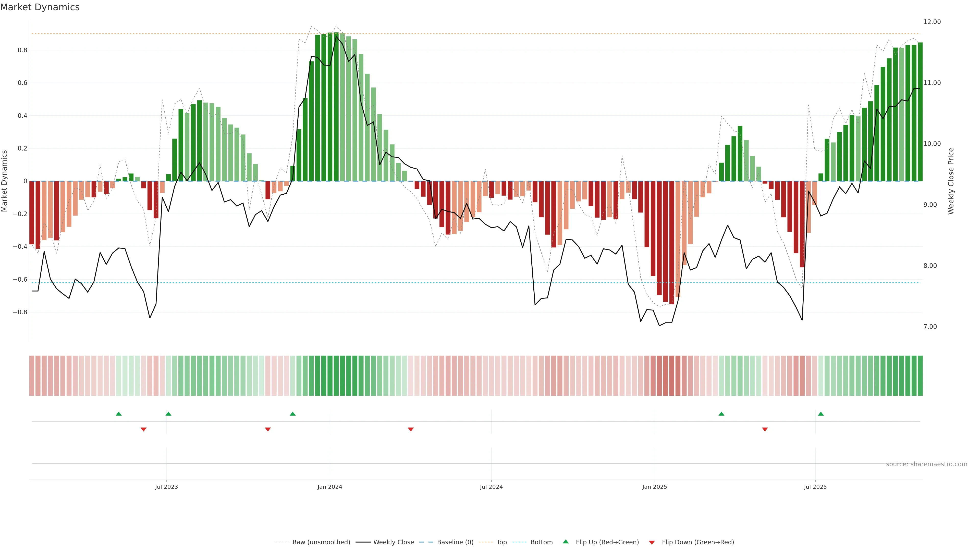The width and height of the screenshot is (980, 551).
Task: Click the green flip-up triangle before Jan 2024
Action: coord(292,414)
